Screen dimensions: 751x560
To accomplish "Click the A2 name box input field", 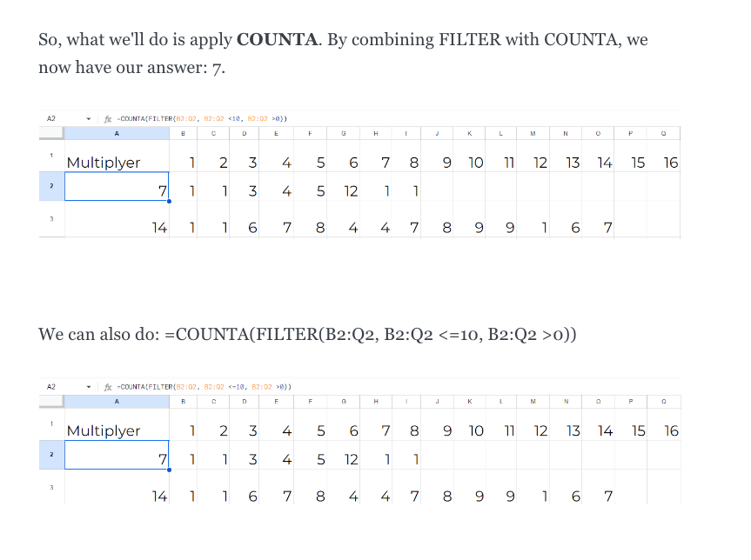I will point(52,118).
